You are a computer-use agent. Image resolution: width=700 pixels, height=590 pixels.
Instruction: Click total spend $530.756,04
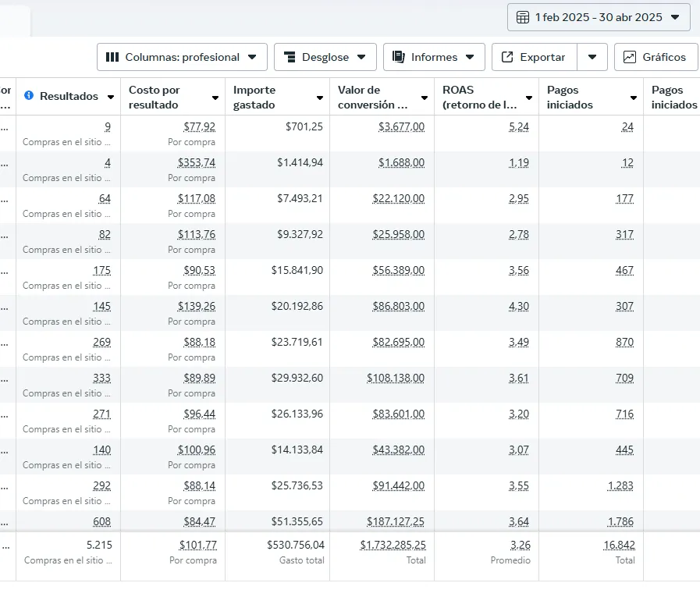point(296,546)
